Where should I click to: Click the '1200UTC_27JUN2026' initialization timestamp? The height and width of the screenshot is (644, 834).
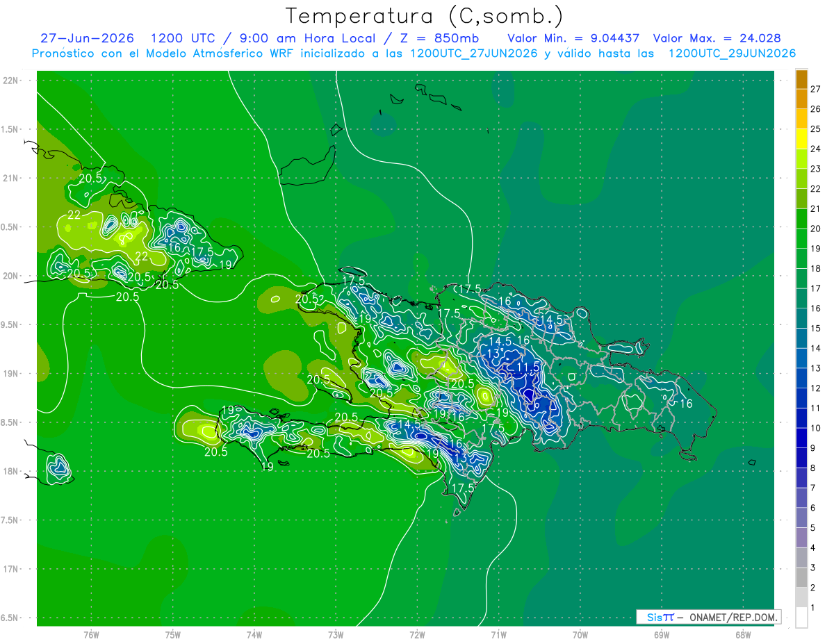[473, 53]
